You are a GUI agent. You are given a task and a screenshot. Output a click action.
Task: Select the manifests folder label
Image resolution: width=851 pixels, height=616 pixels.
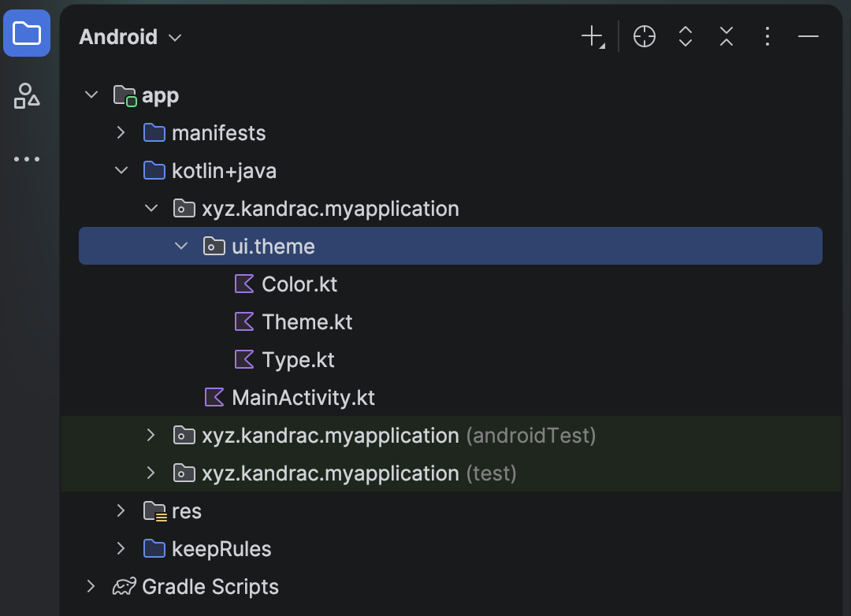click(x=219, y=133)
